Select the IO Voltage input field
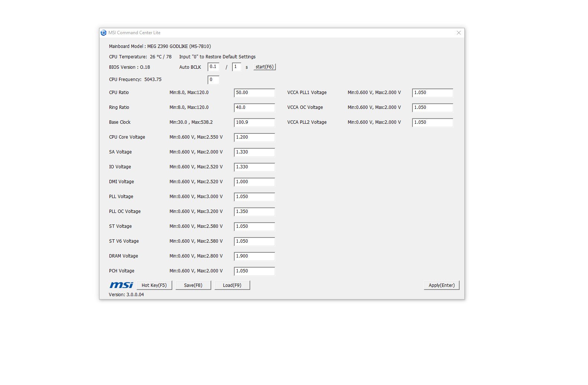 (255, 167)
